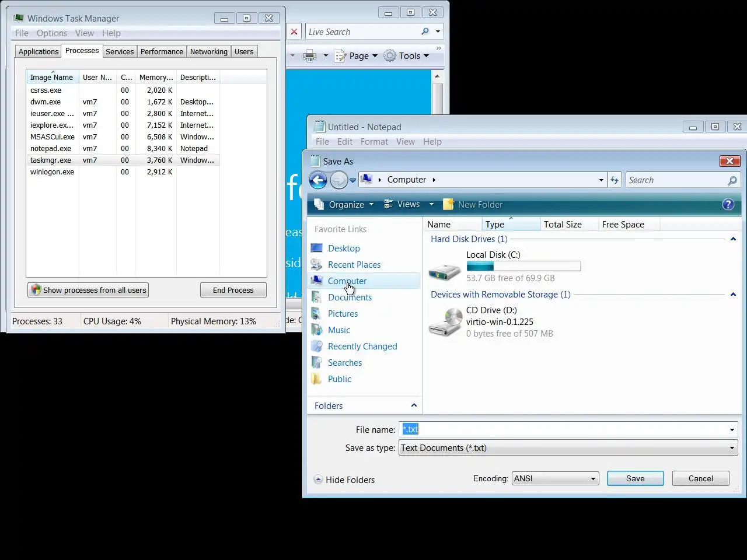Image resolution: width=747 pixels, height=560 pixels.
Task: Open the Public folder link
Action: pyautogui.click(x=340, y=379)
